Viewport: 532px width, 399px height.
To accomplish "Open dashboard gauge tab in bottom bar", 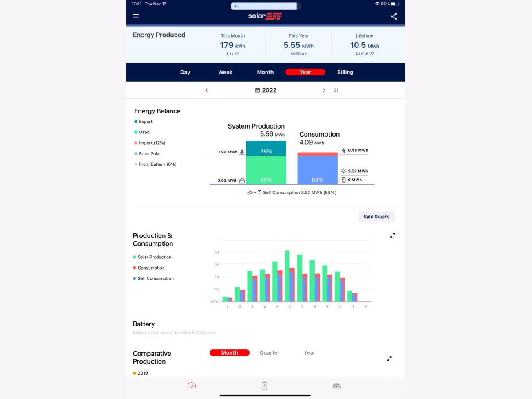I will click(x=192, y=386).
